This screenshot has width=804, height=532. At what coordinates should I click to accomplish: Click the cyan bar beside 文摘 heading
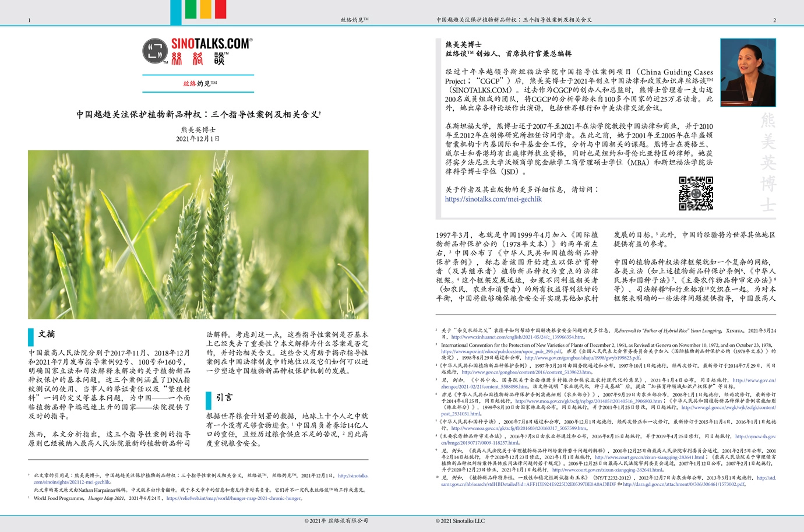tap(31, 336)
